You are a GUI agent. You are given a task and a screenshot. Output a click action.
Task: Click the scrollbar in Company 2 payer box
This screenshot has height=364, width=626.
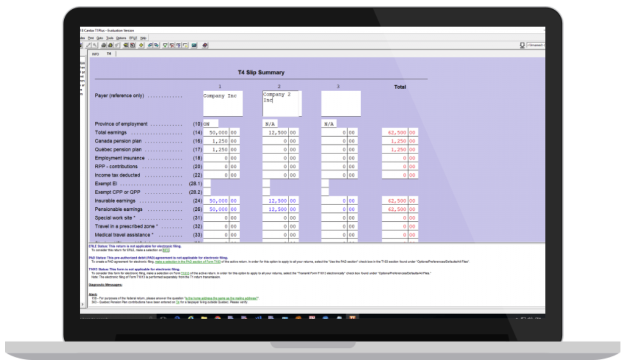[300, 103]
